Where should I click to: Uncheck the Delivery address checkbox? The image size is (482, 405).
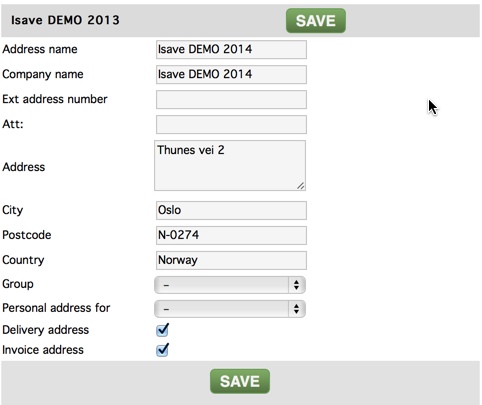[x=162, y=330]
